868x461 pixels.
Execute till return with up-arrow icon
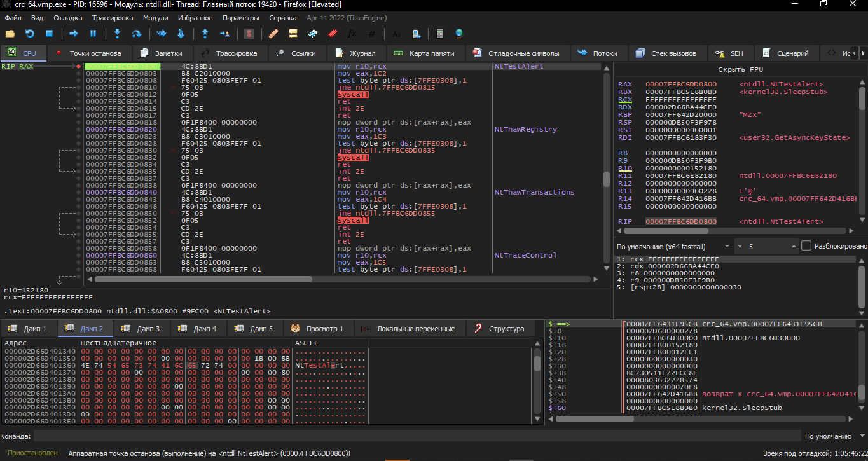pyautogui.click(x=205, y=33)
